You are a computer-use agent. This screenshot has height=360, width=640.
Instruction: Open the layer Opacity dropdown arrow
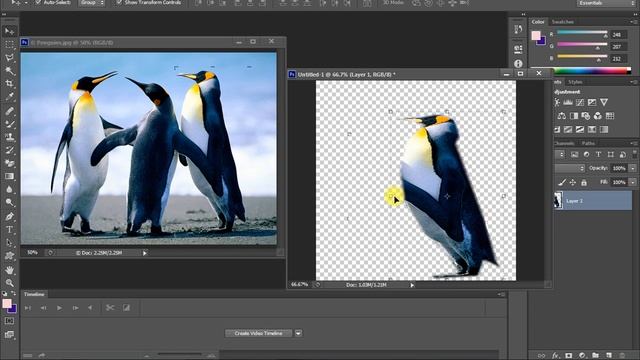pyautogui.click(x=633, y=168)
